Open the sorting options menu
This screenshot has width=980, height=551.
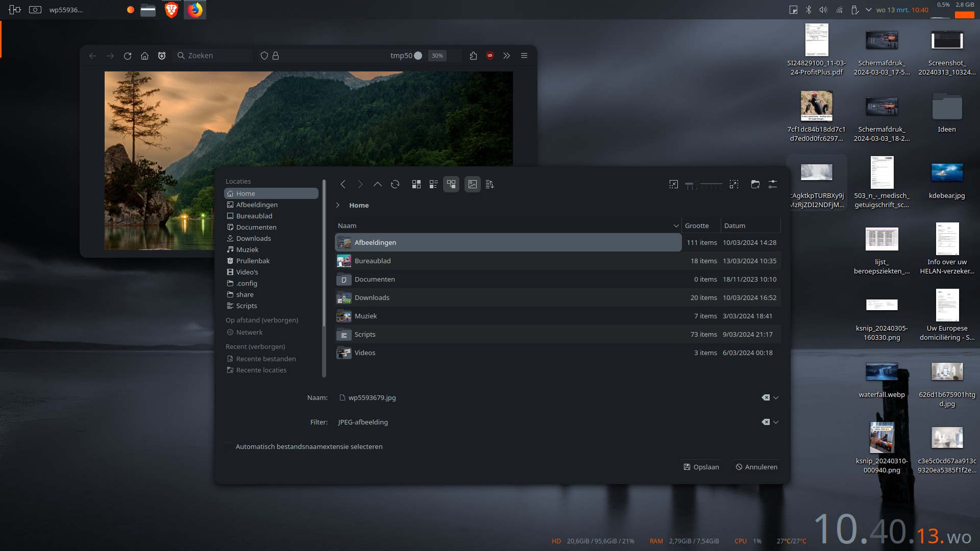pyautogui.click(x=490, y=184)
